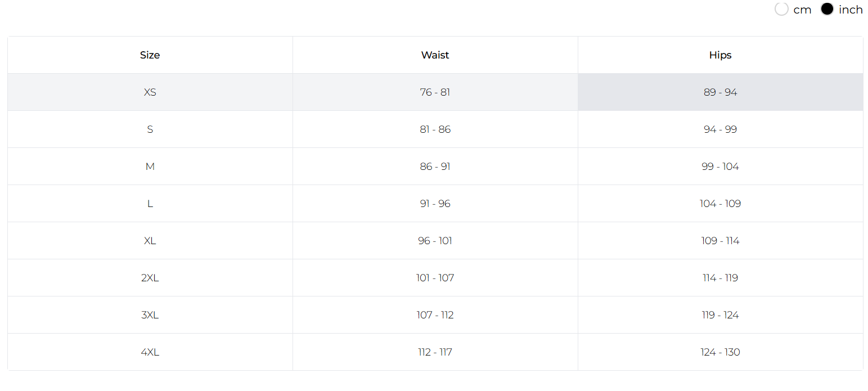868x391 pixels.
Task: Click the 2XL waist value 101 - 107
Action: (x=435, y=278)
